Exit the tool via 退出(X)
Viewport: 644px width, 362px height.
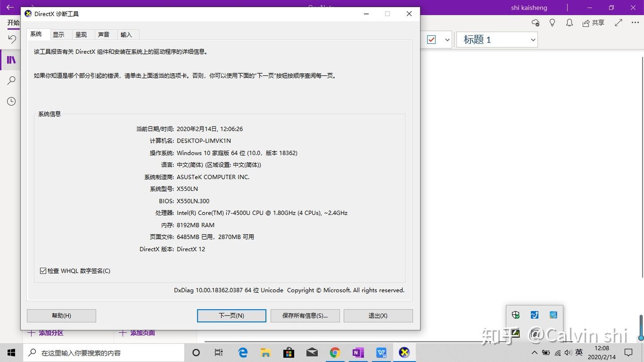[378, 316]
